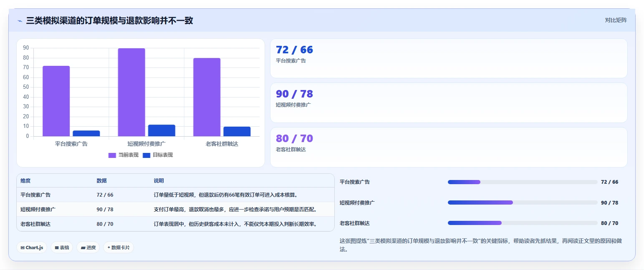The image size is (644, 270).
Task: Click the purple 老客社群触达 chart bar
Action: pyautogui.click(x=207, y=97)
